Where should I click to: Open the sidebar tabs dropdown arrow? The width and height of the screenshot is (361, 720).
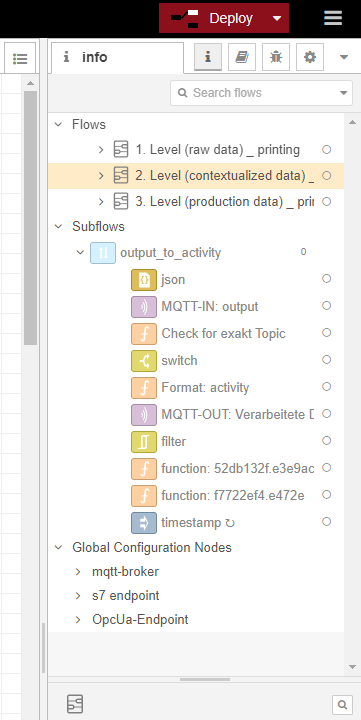pyautogui.click(x=344, y=57)
